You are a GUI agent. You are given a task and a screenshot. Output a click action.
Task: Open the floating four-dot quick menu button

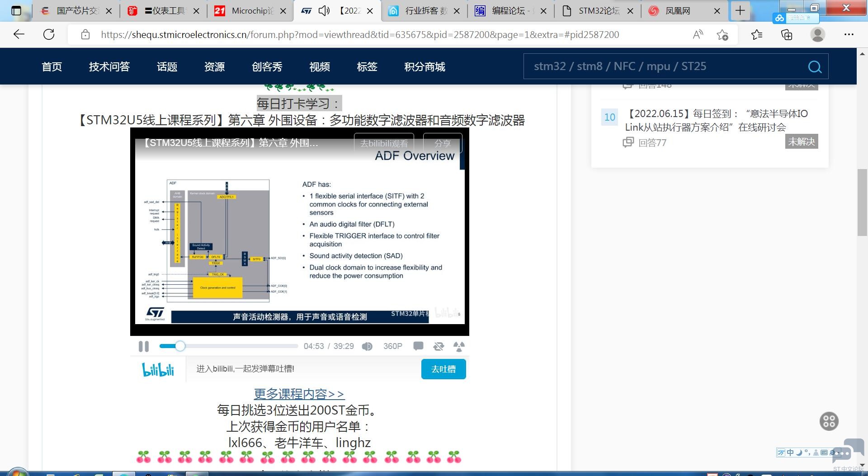pyautogui.click(x=829, y=421)
